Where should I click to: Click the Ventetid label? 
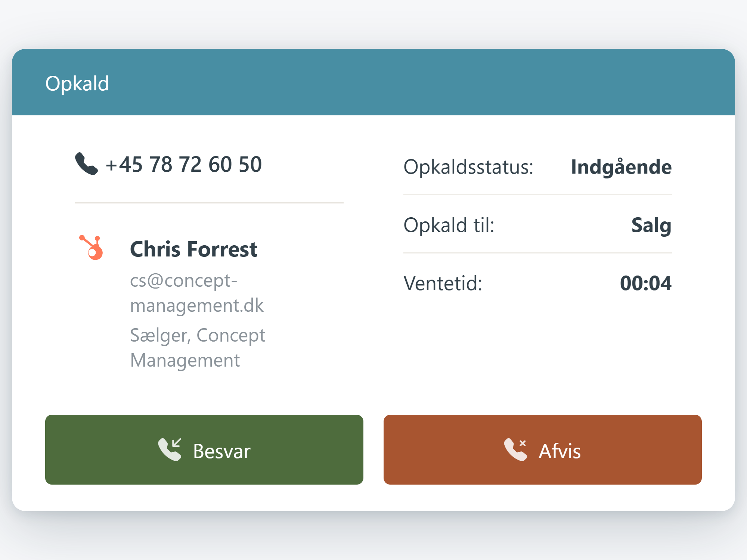[443, 283]
